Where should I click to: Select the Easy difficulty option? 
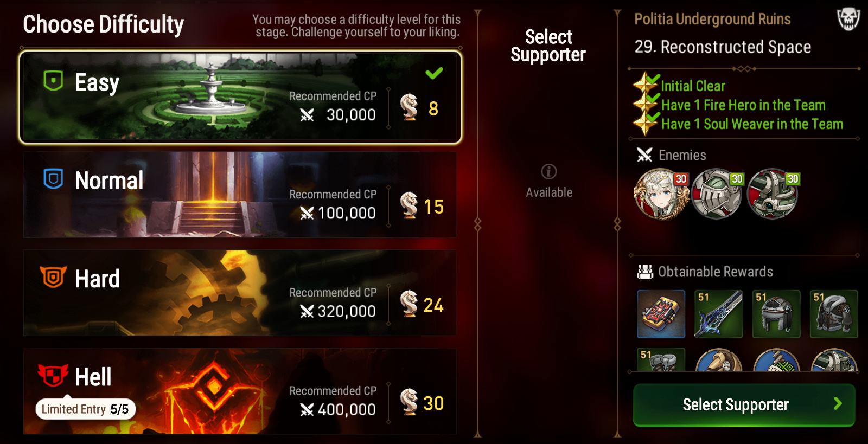point(240,98)
